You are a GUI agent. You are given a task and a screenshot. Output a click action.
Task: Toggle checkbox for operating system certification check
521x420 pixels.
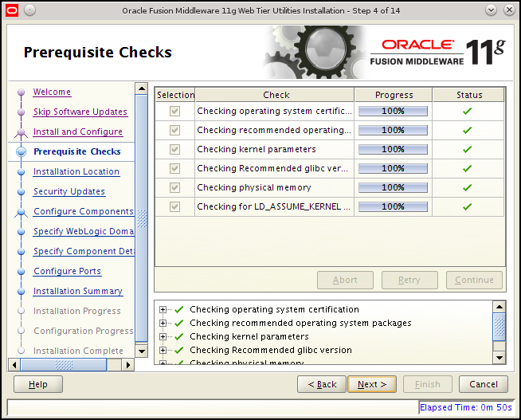click(174, 111)
